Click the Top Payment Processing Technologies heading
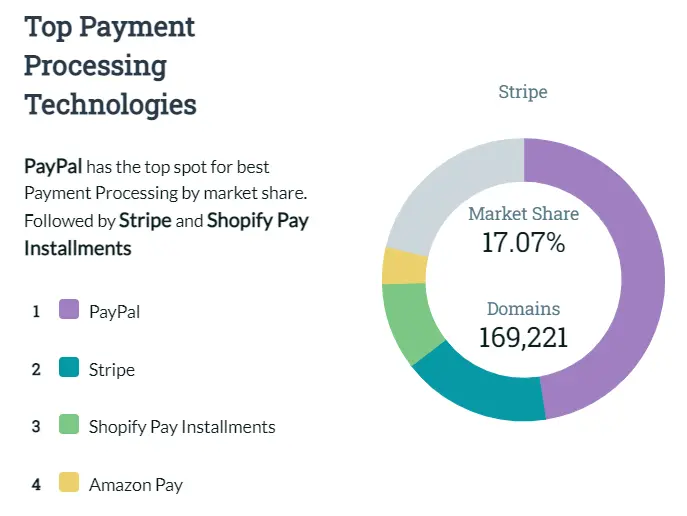The height and width of the screenshot is (516, 687). (110, 65)
